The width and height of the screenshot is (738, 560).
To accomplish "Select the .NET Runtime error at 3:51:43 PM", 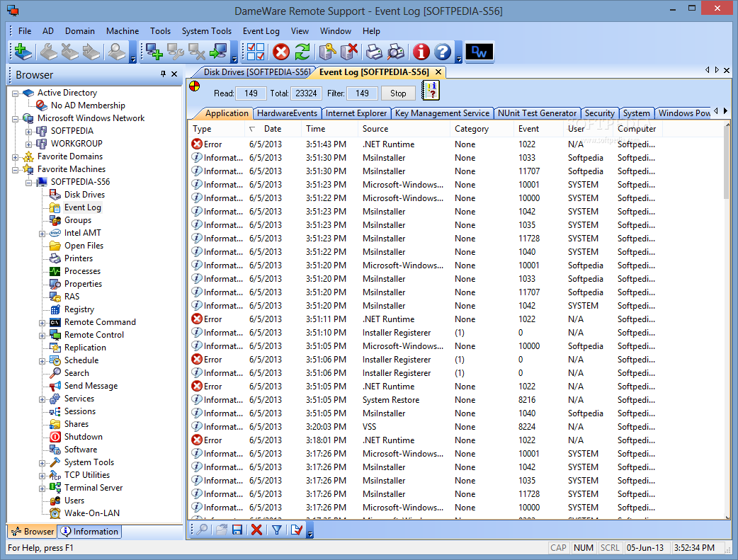I will (424, 144).
